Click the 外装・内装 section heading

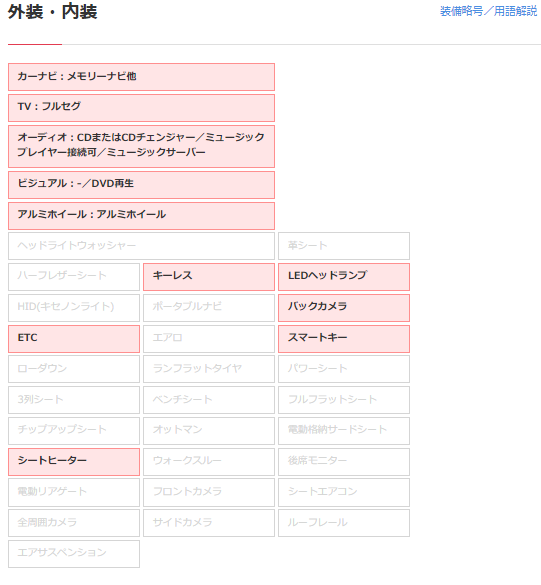tap(53, 12)
